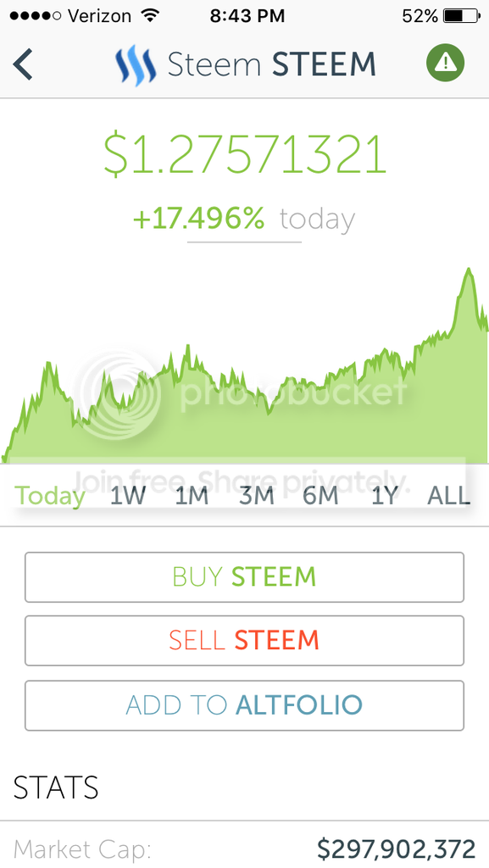489x868 pixels.
Task: Tap the Market Cap stats row
Action: [244, 849]
